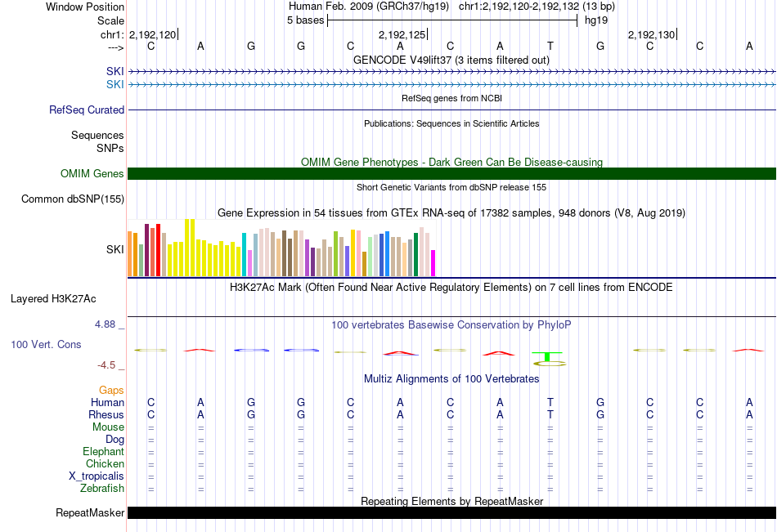Click the first orange bar in GTEx chart
The height and width of the screenshot is (532, 777).
(130, 253)
